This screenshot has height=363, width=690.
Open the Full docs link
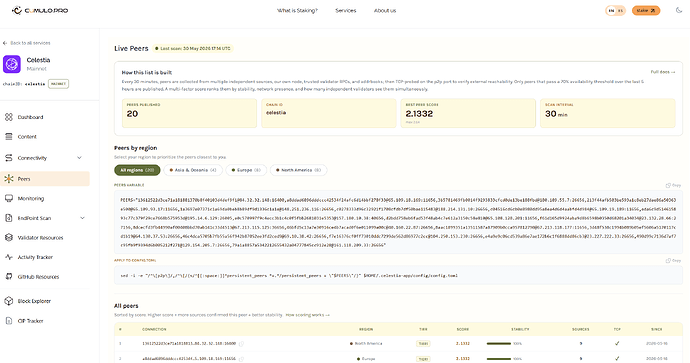tap(663, 72)
